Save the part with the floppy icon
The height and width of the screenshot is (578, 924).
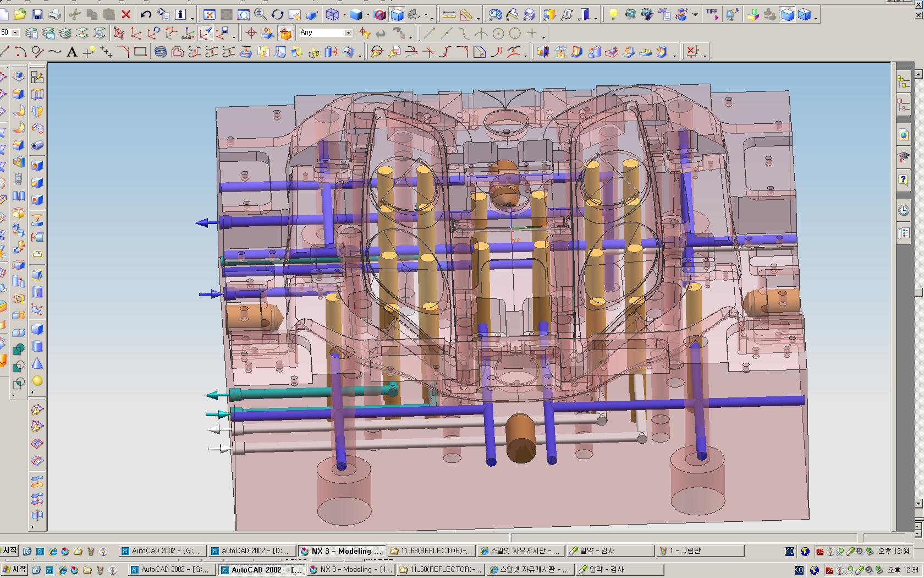click(37, 14)
